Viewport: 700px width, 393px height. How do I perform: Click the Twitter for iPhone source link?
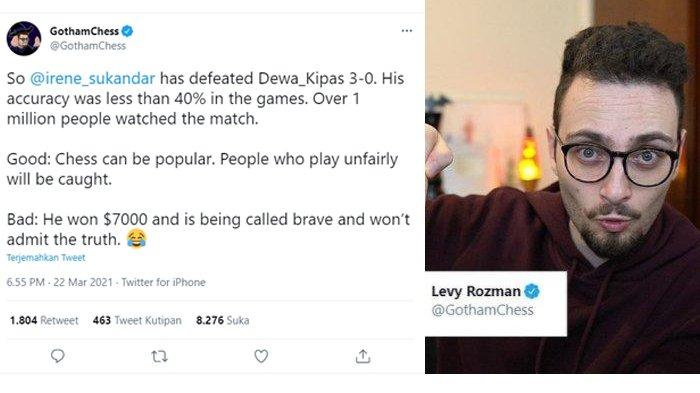pyautogui.click(x=163, y=282)
